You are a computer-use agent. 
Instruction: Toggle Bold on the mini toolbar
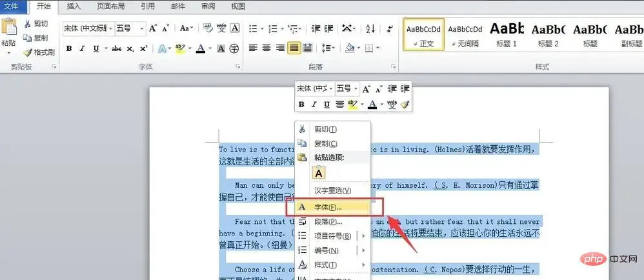(x=301, y=105)
